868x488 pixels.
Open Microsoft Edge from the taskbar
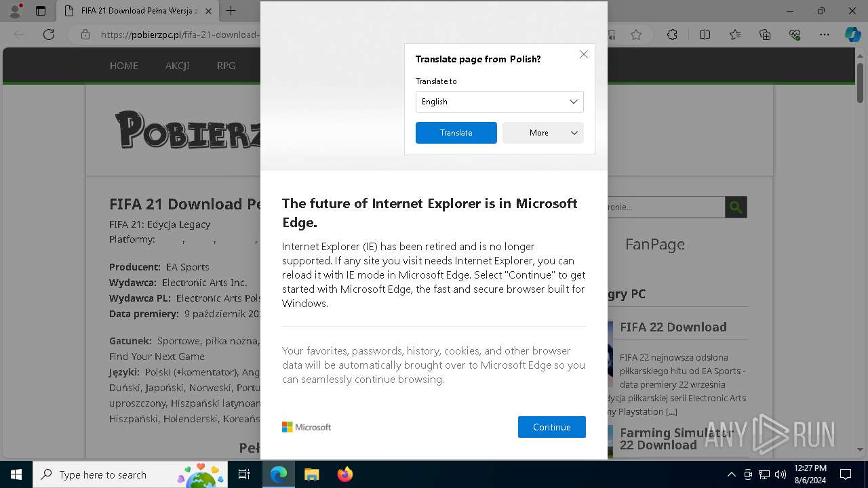279,474
